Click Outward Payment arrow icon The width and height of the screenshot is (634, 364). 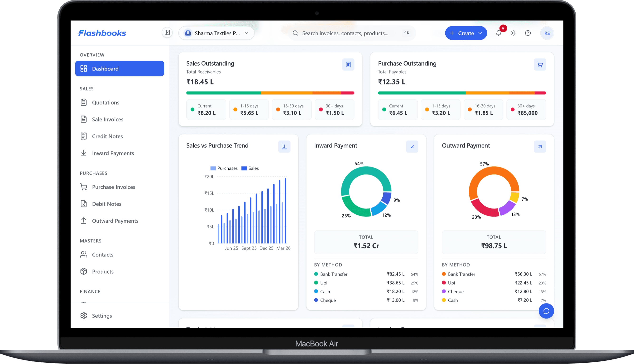[x=540, y=146]
